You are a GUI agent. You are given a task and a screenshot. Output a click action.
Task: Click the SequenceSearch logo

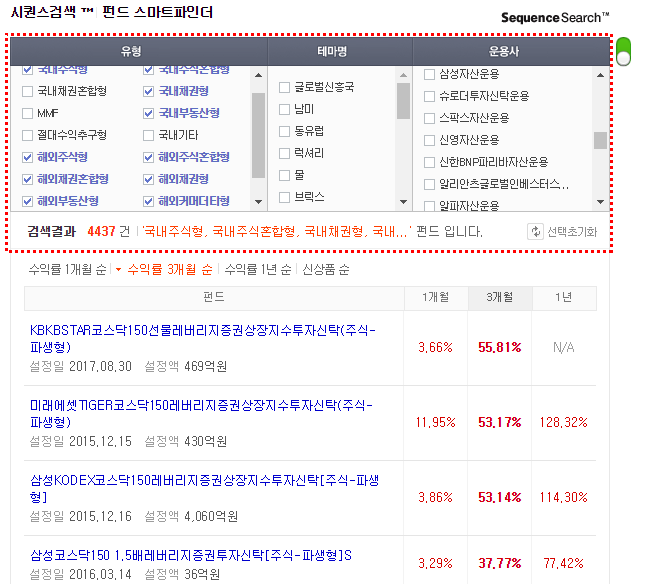555,18
